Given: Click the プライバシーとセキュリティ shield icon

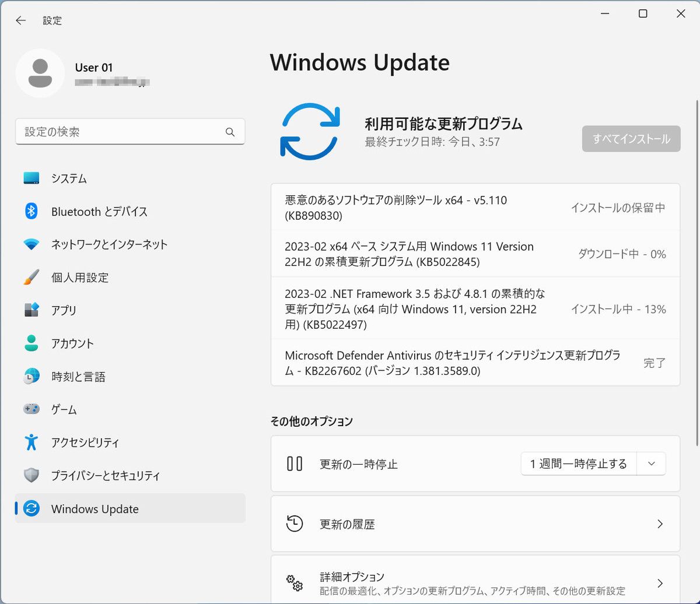Looking at the screenshot, I should [32, 475].
